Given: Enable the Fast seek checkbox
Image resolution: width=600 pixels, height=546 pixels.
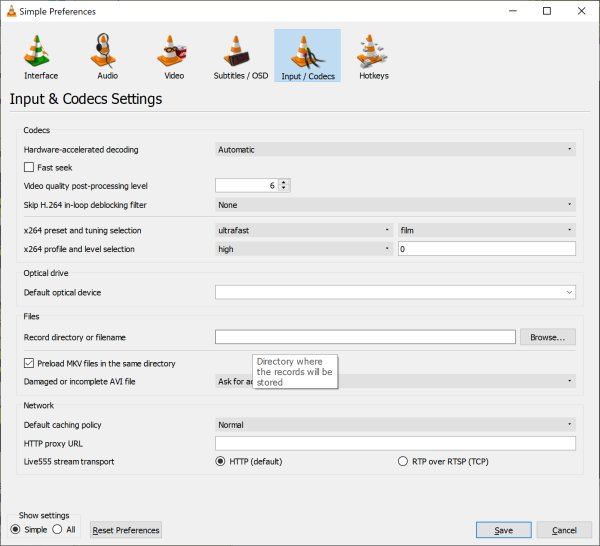Looking at the screenshot, I should [x=29, y=167].
